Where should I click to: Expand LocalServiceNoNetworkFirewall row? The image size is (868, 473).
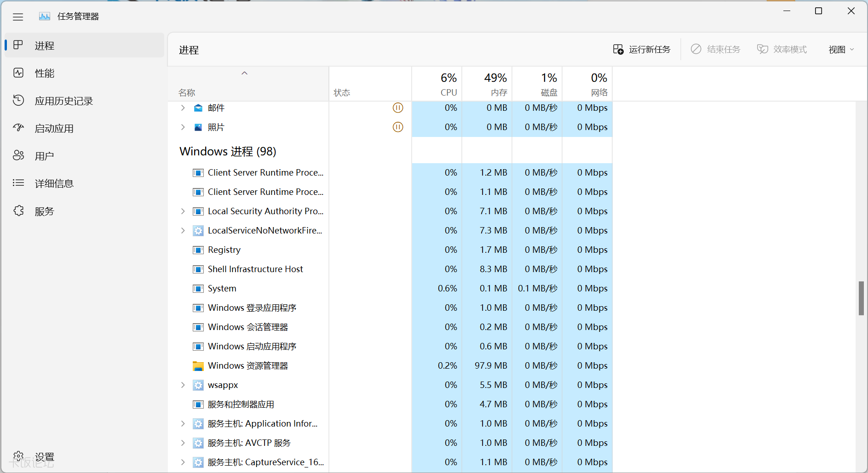[183, 230]
